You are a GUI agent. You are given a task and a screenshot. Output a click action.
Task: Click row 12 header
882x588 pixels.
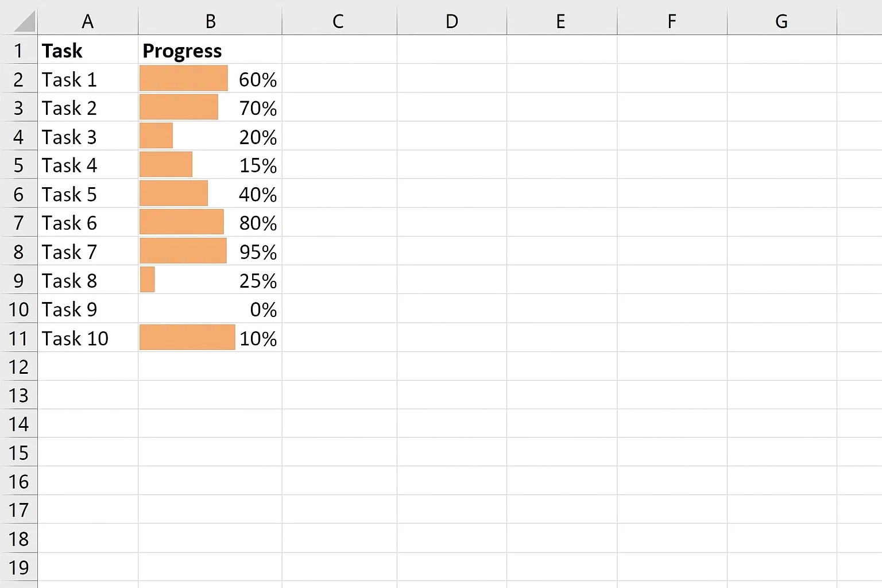(18, 367)
